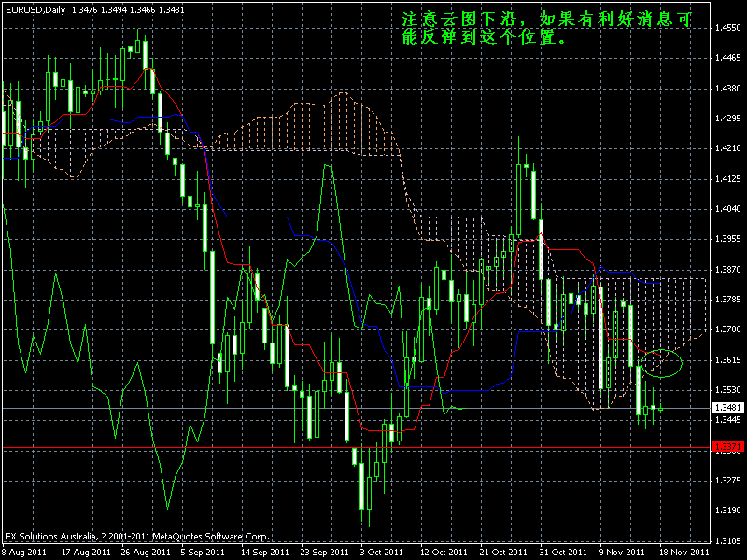The image size is (747, 560).
Task: Click the date label 21 Oct 2011
Action: [503, 553]
